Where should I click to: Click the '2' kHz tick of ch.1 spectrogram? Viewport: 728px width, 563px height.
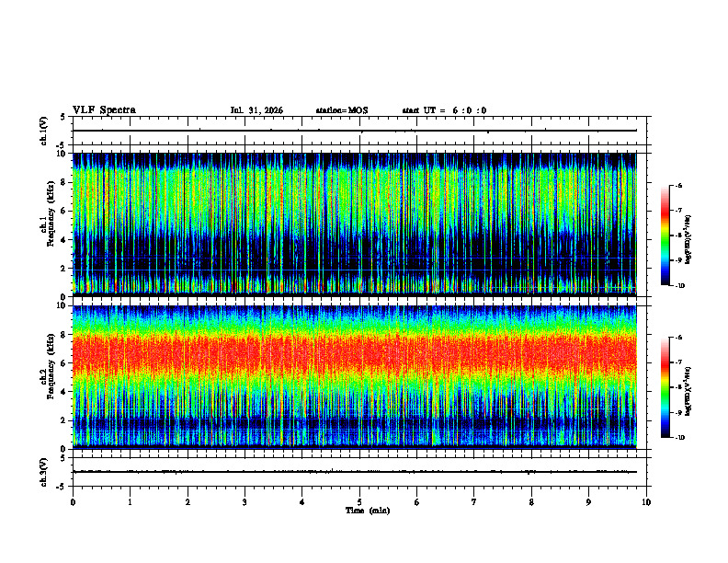[x=64, y=268]
